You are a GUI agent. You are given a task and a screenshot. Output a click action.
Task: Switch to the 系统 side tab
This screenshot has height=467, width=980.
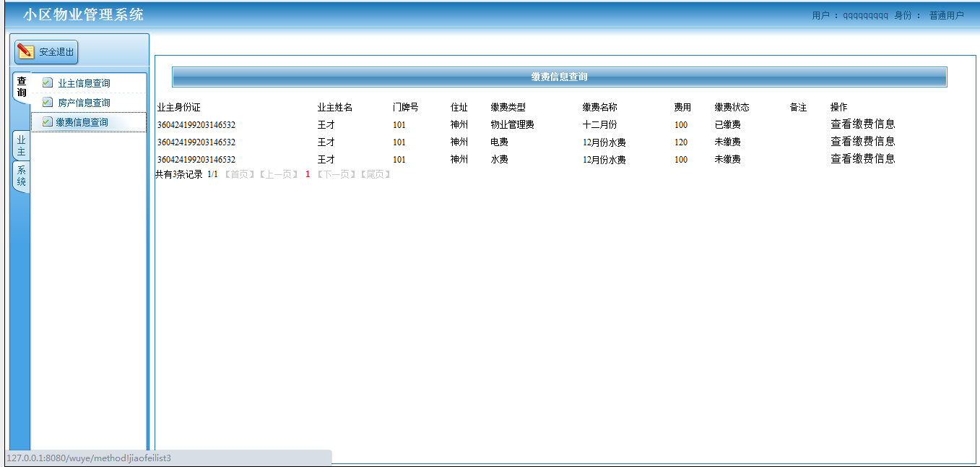(x=22, y=176)
